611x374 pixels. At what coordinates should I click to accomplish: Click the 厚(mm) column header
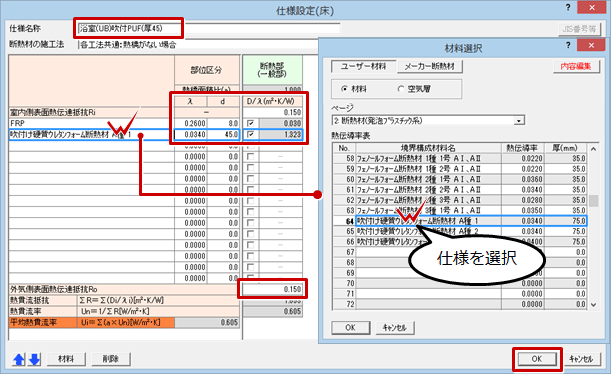pyautogui.click(x=565, y=148)
